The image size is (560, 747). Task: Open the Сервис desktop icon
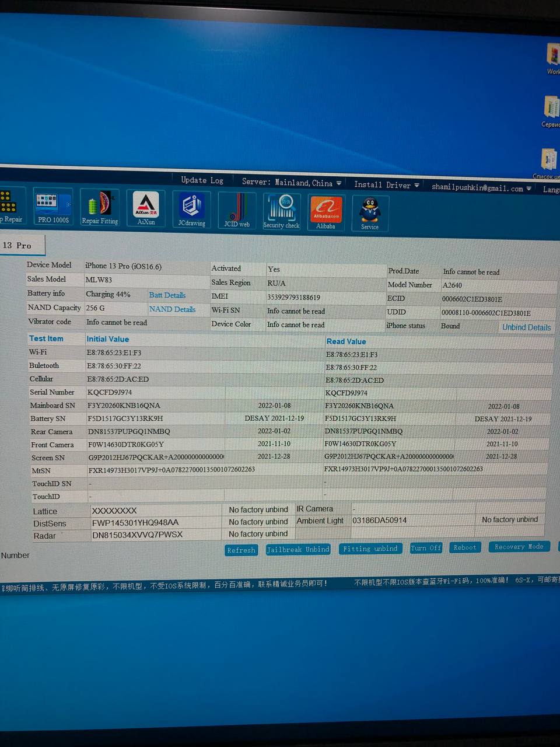pyautogui.click(x=551, y=111)
